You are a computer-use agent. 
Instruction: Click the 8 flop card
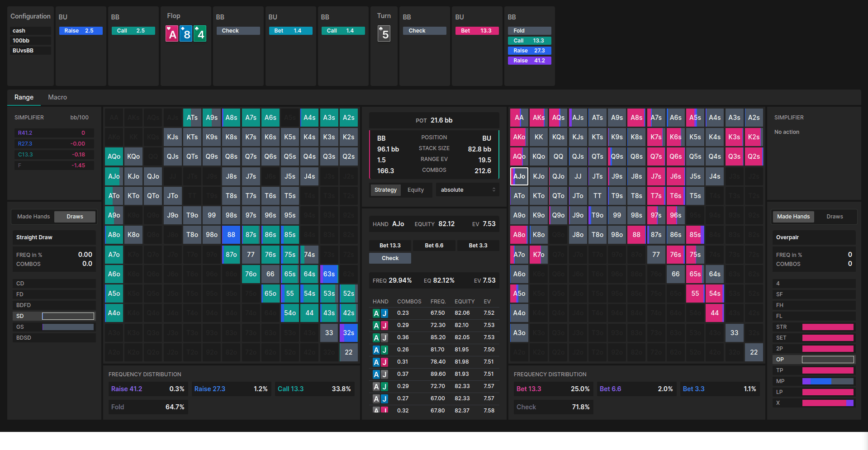tap(186, 34)
